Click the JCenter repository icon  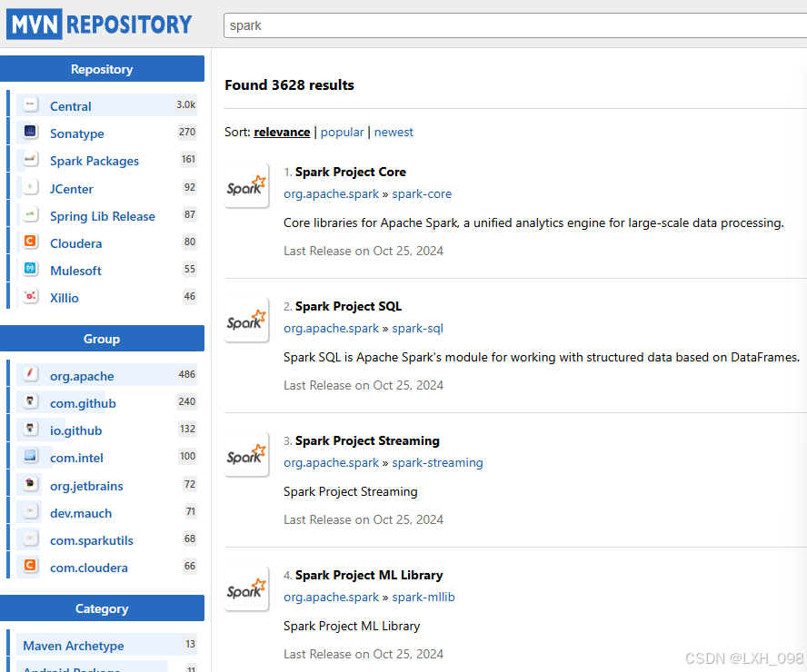pyautogui.click(x=30, y=187)
